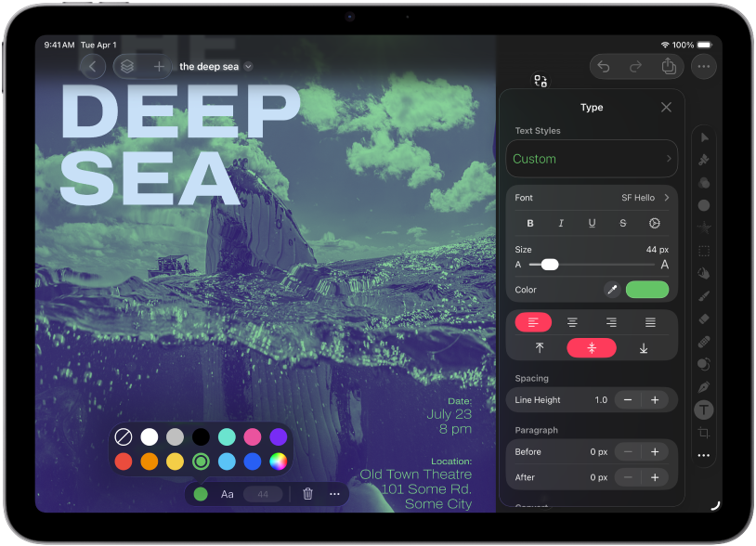Select the Crop tool below the Text tool
This screenshot has height=546, width=756.
(x=704, y=433)
